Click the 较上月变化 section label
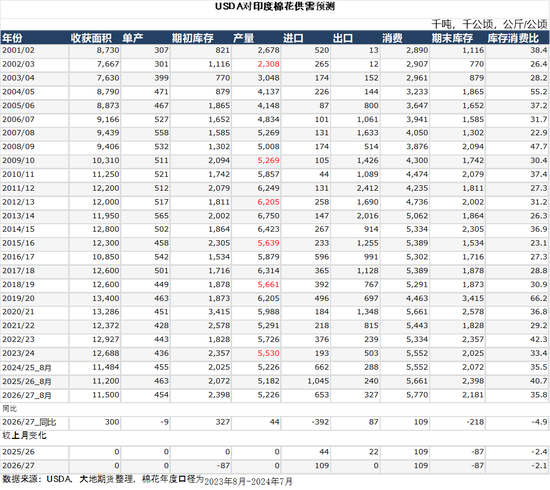The height and width of the screenshot is (490, 550). pos(24,436)
